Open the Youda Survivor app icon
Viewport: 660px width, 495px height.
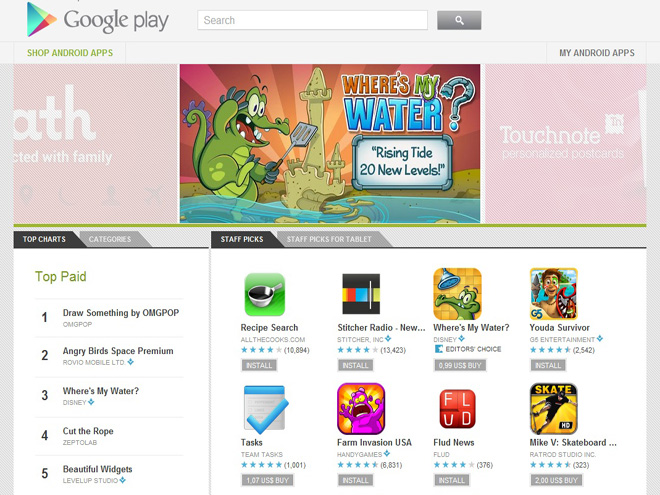coord(554,294)
